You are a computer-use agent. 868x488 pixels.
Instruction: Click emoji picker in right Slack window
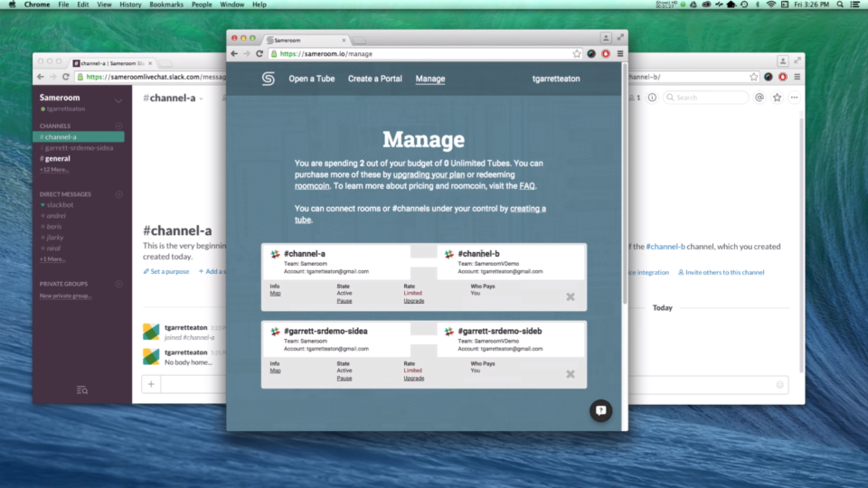point(779,385)
